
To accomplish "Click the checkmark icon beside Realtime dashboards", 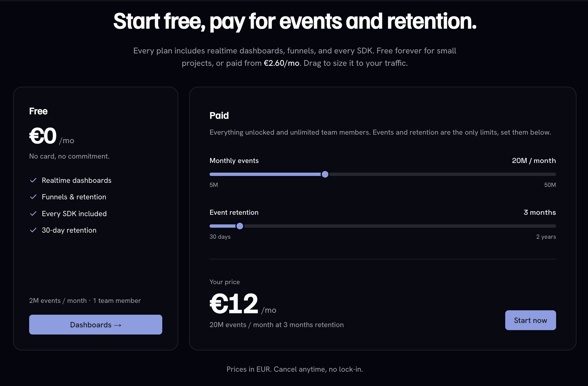I will pyautogui.click(x=33, y=180).
